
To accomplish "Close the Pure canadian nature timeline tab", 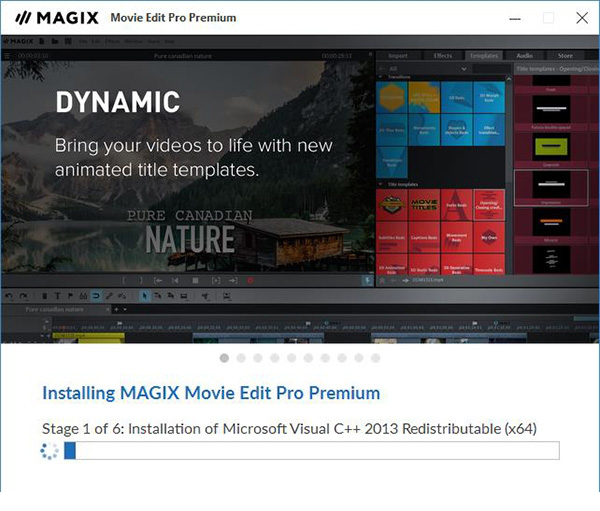I will (108, 309).
